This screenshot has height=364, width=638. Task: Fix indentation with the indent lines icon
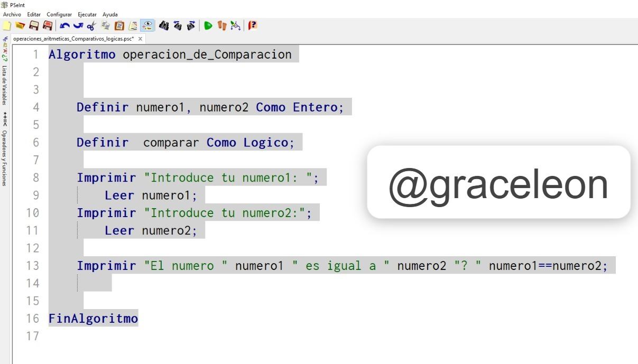(133, 25)
